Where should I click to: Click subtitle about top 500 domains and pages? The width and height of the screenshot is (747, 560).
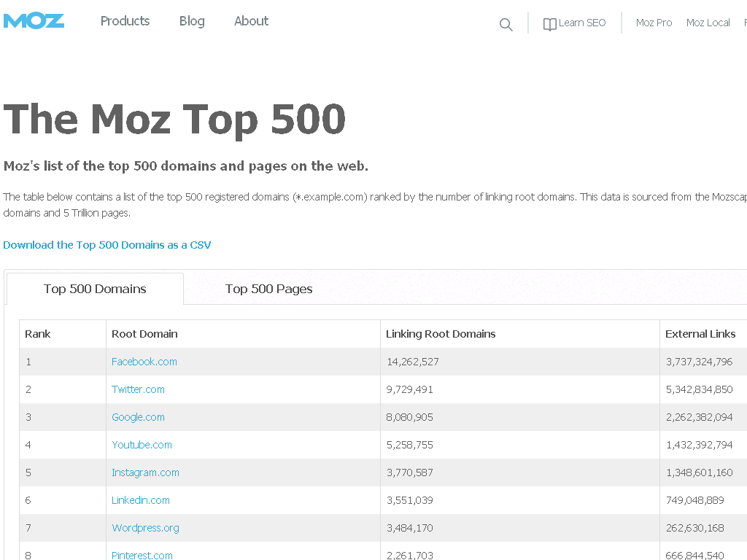(x=186, y=166)
